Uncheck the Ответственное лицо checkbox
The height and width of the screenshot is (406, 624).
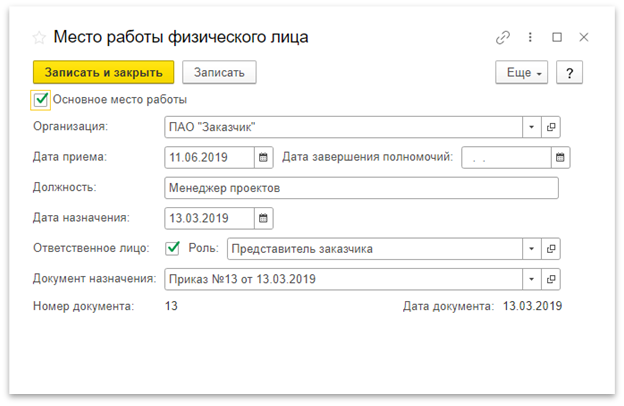172,249
